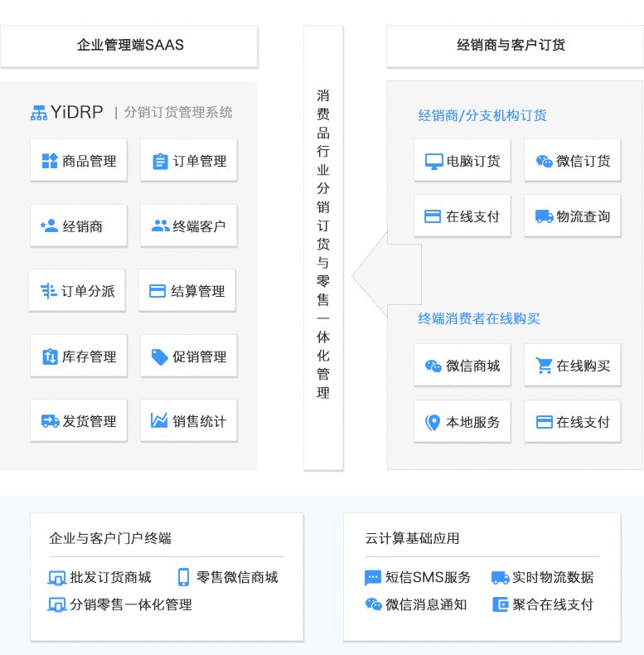Click the truck icon beside 实时物流数据
This screenshot has height=655, width=644.
pyautogui.click(x=500, y=578)
